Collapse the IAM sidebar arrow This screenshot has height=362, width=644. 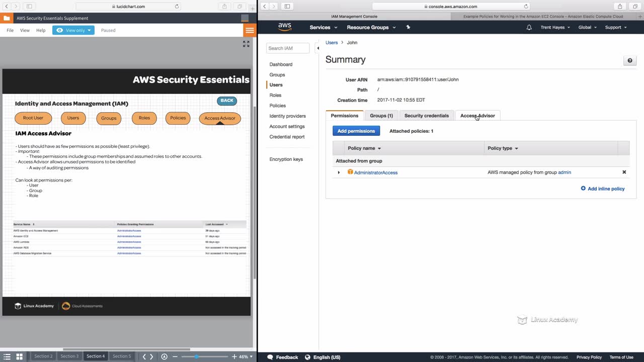click(x=317, y=48)
